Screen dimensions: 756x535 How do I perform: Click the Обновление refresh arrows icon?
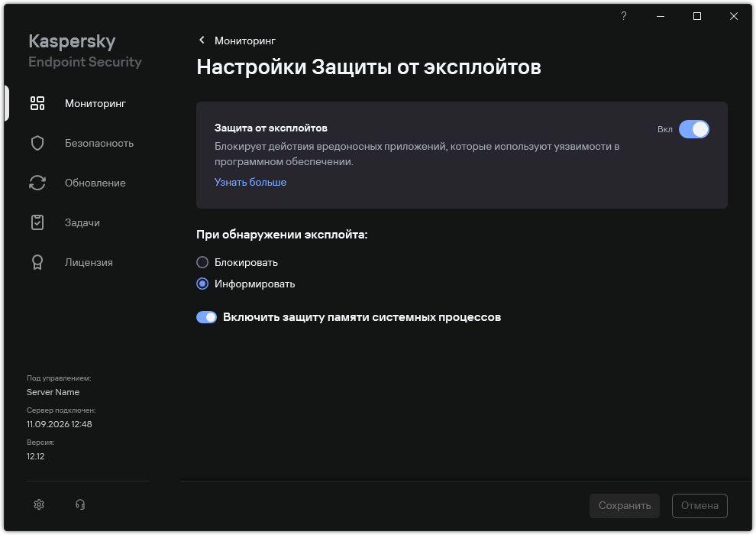coord(37,183)
